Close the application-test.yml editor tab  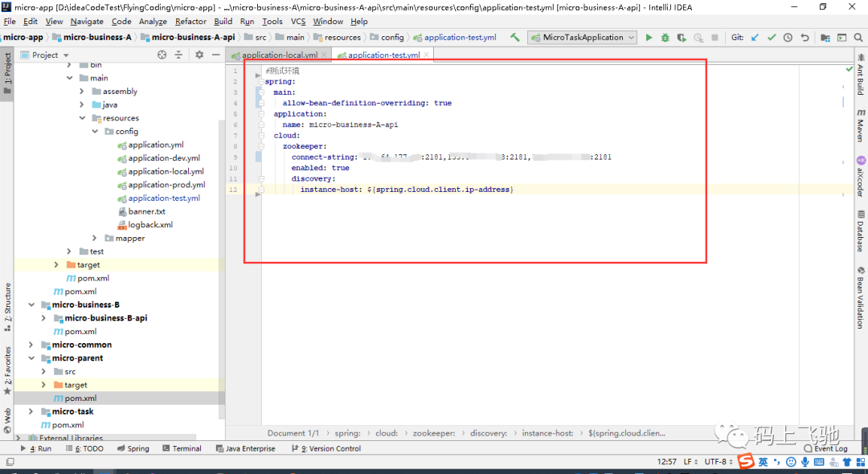[x=426, y=55]
